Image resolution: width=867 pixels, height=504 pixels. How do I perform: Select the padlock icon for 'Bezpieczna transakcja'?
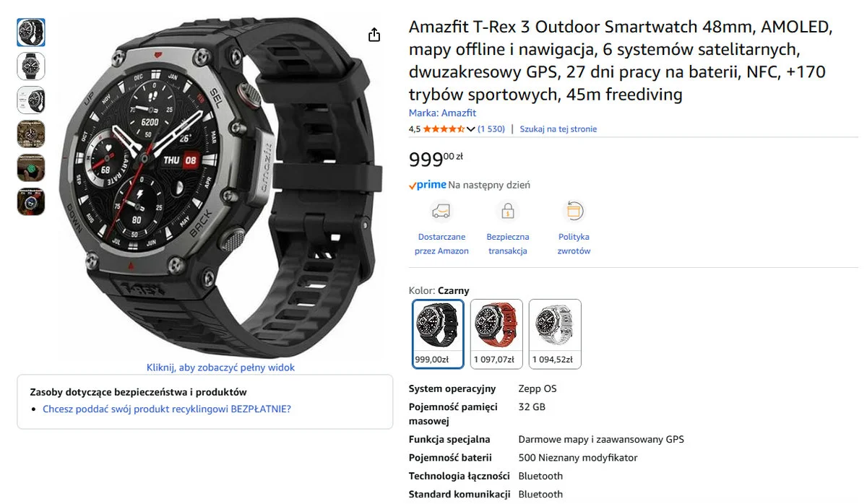coord(507,212)
